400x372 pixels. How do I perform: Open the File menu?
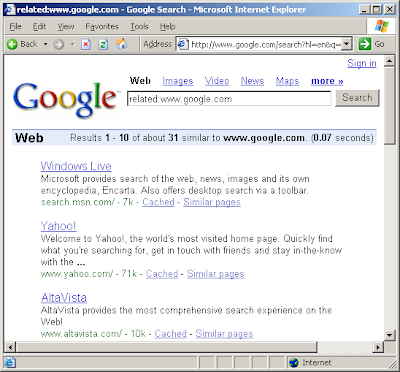tap(15, 26)
